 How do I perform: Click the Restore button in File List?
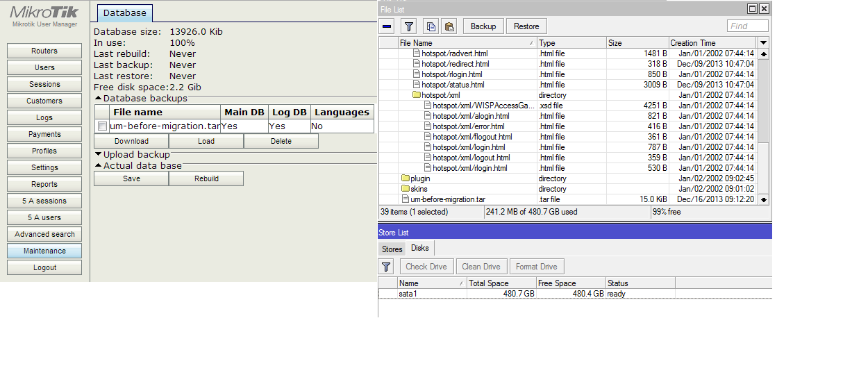[526, 26]
